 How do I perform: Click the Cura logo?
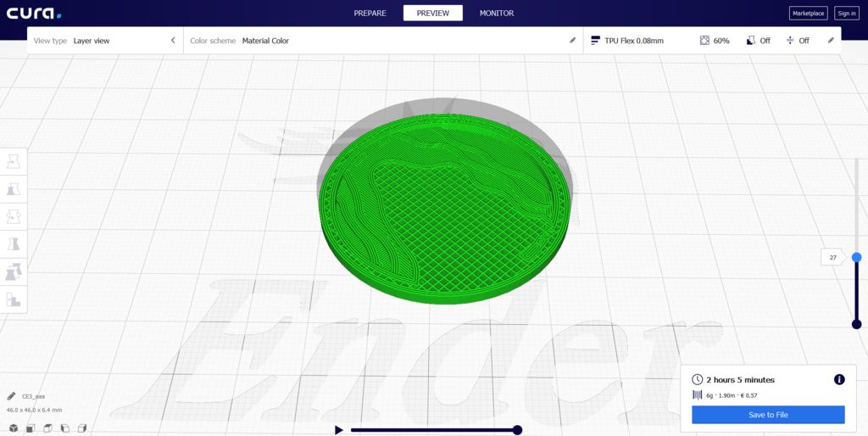pyautogui.click(x=34, y=14)
